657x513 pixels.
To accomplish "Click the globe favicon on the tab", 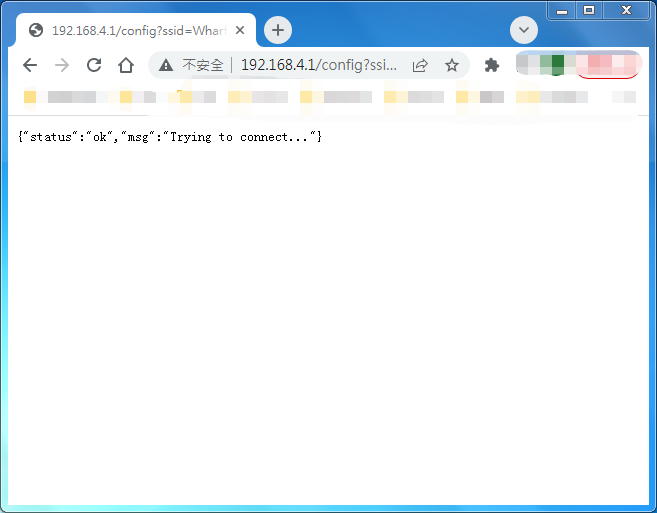I will pyautogui.click(x=36, y=30).
